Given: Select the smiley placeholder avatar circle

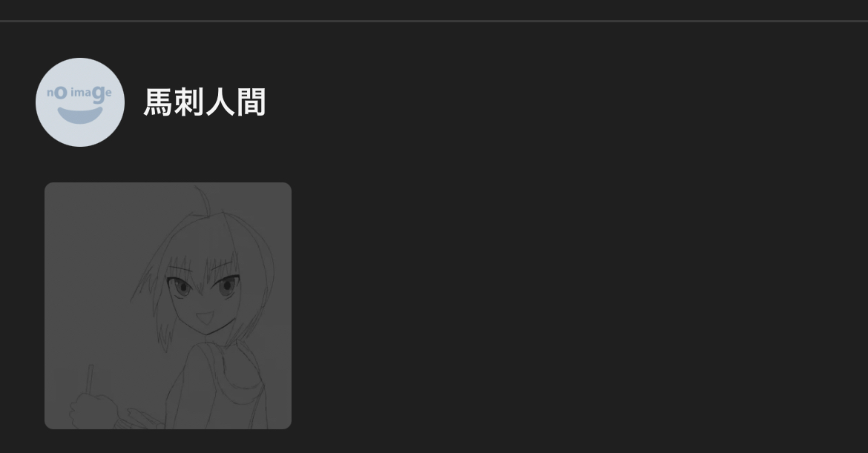Looking at the screenshot, I should pos(79,102).
